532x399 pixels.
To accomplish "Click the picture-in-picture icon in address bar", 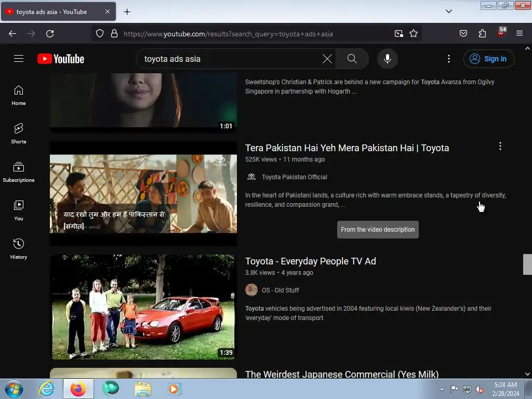I will click(x=398, y=34).
